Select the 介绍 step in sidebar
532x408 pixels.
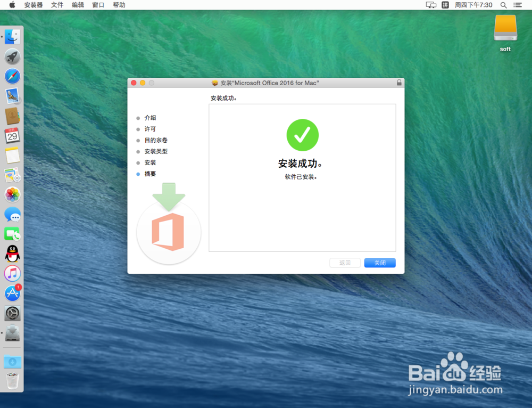point(150,118)
